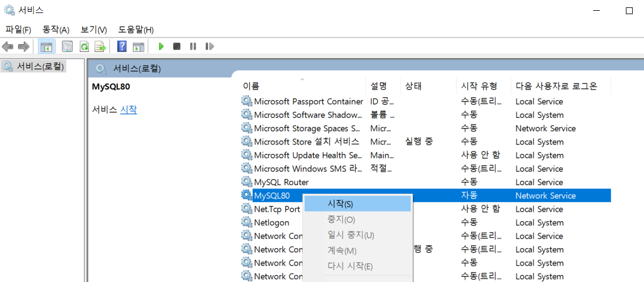Viewport: 644px width, 282px height.
Task: Click the Refresh toolbar icon
Action: click(x=84, y=46)
